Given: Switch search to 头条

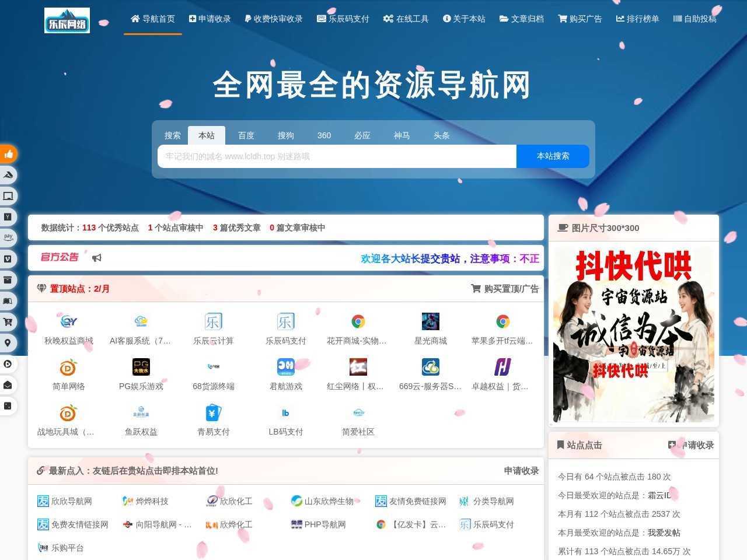Looking at the screenshot, I should [441, 135].
